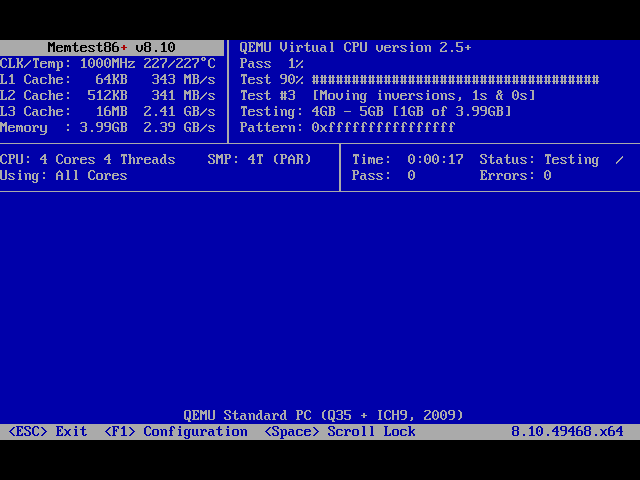Click the QEMU Virtual CPU version text
This screenshot has width=640, height=480.
pyautogui.click(x=355, y=47)
